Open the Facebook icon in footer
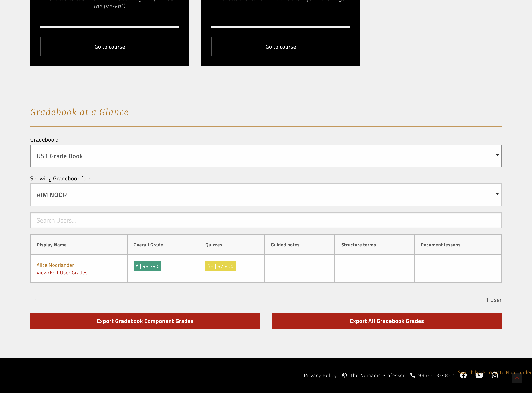 (463, 375)
